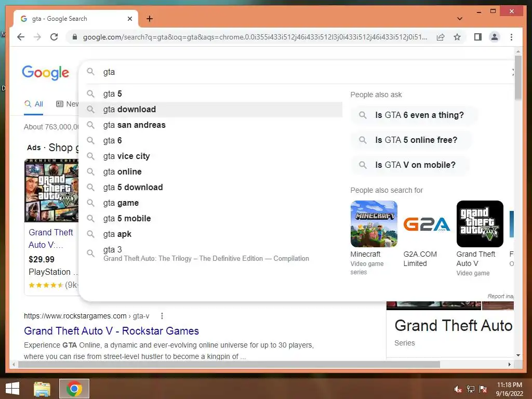Bookmark this page with the star icon
The width and height of the screenshot is (532, 399).
[x=457, y=37]
